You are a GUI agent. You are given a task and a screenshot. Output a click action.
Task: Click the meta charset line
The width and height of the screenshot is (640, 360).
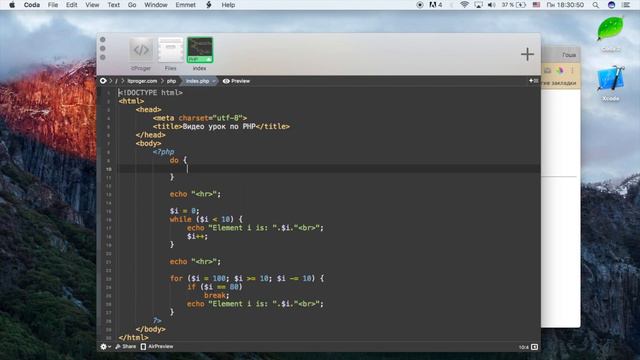coord(200,118)
